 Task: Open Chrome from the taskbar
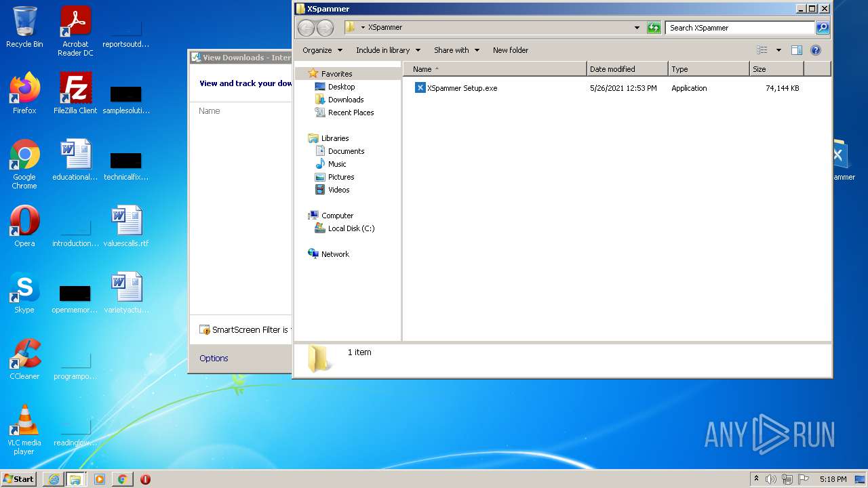(x=122, y=479)
